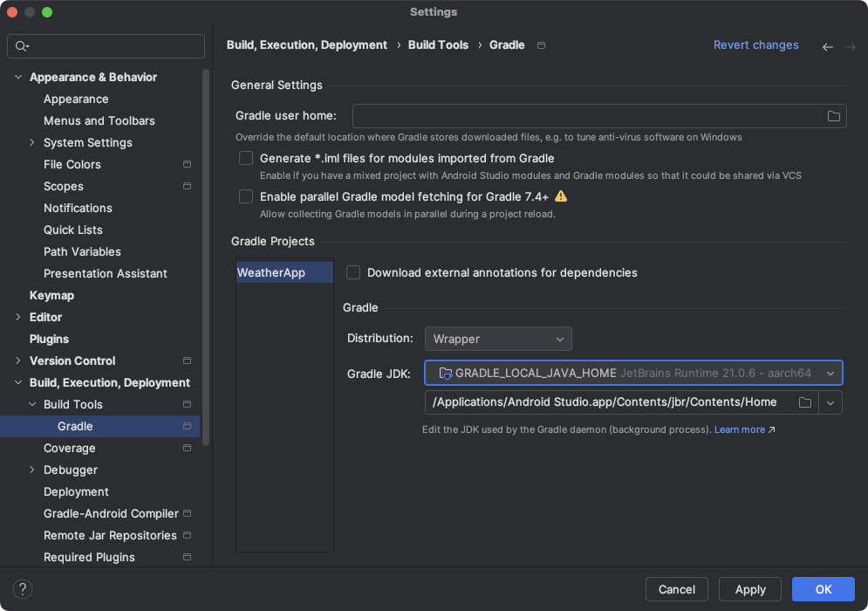Check Download external annotations for dependencies
Image resolution: width=868 pixels, height=611 pixels.
pyautogui.click(x=353, y=272)
